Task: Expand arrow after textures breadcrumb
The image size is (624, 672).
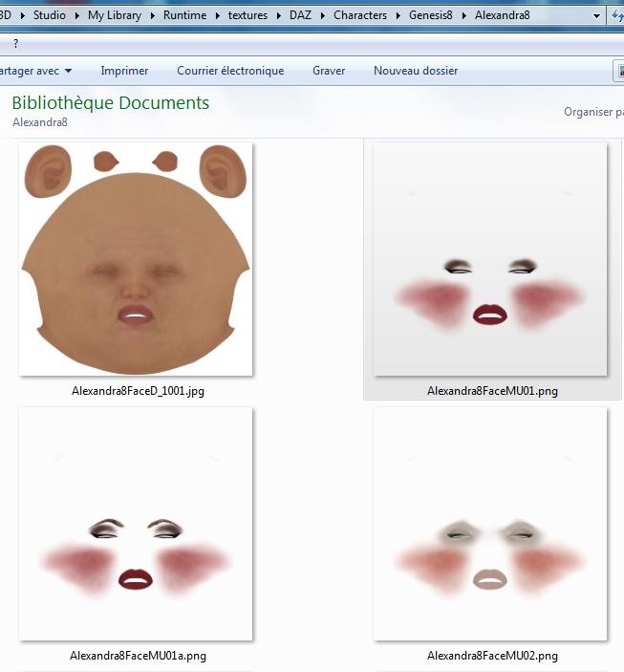Action: coord(279,16)
